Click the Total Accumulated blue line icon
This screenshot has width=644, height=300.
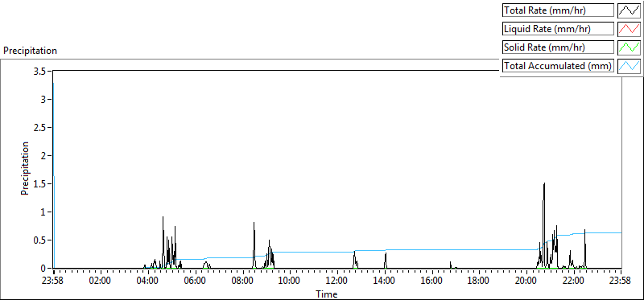(x=630, y=66)
